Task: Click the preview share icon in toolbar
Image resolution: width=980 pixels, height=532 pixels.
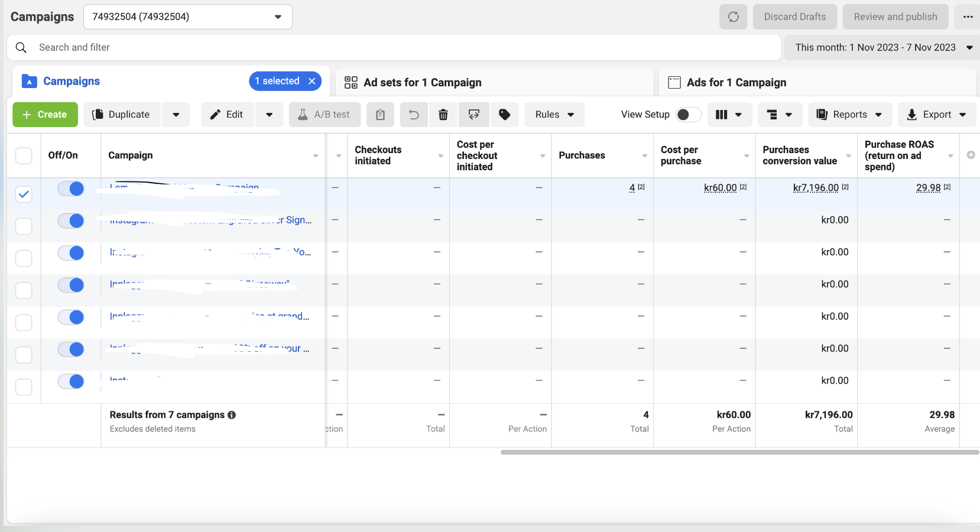Action: point(474,115)
